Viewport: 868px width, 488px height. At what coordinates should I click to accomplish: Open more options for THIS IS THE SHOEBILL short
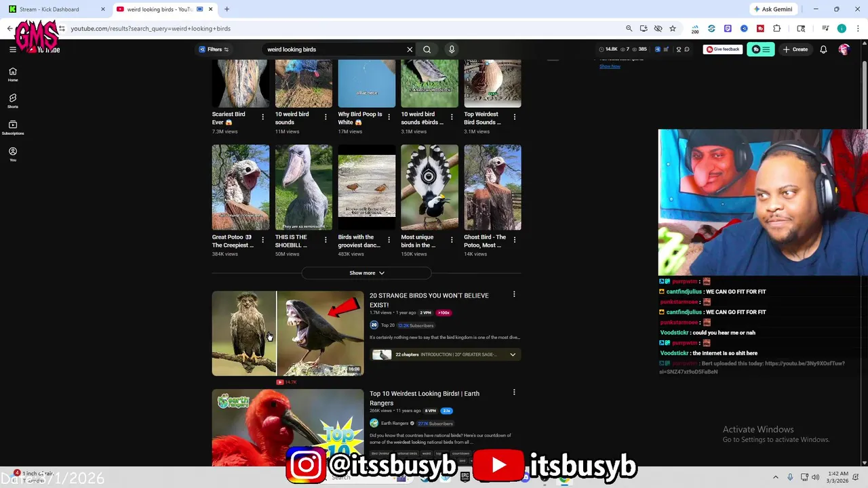[x=325, y=240]
